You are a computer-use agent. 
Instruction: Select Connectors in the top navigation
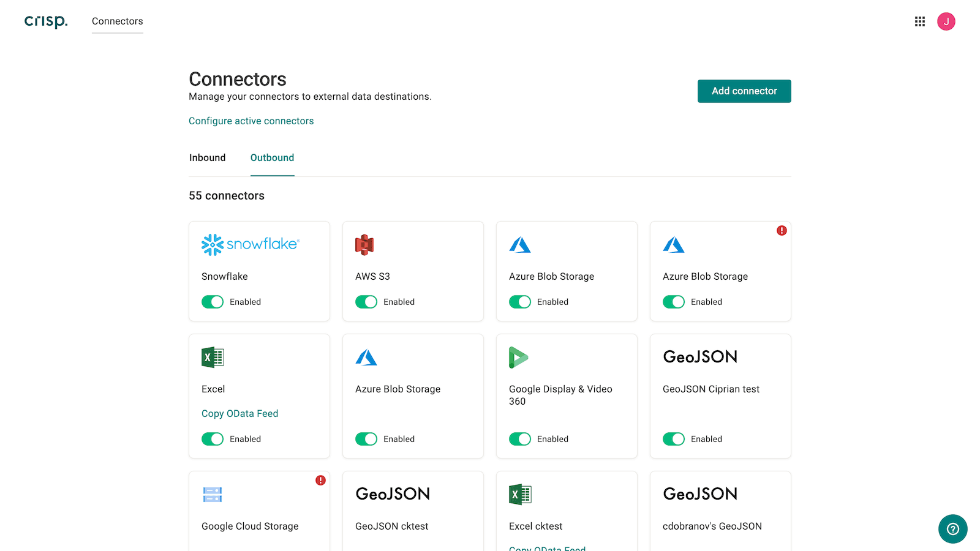[117, 21]
